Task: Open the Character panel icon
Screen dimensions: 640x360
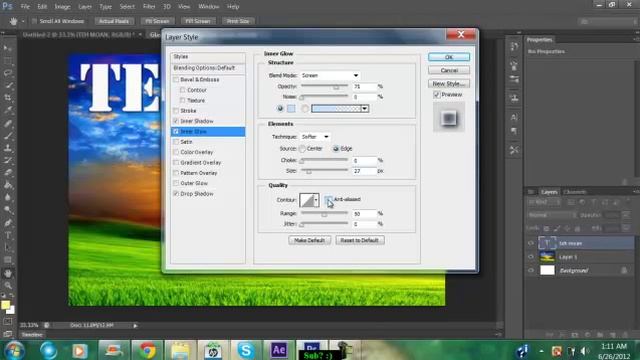Action: coord(514,118)
